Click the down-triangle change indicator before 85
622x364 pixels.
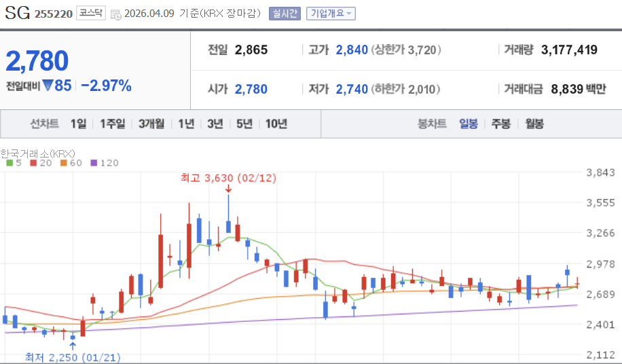tap(48, 86)
